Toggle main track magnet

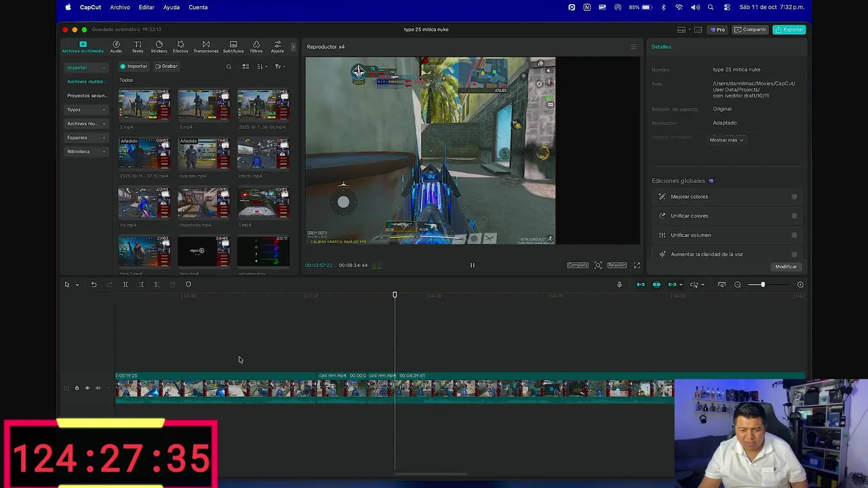pyautogui.click(x=640, y=285)
